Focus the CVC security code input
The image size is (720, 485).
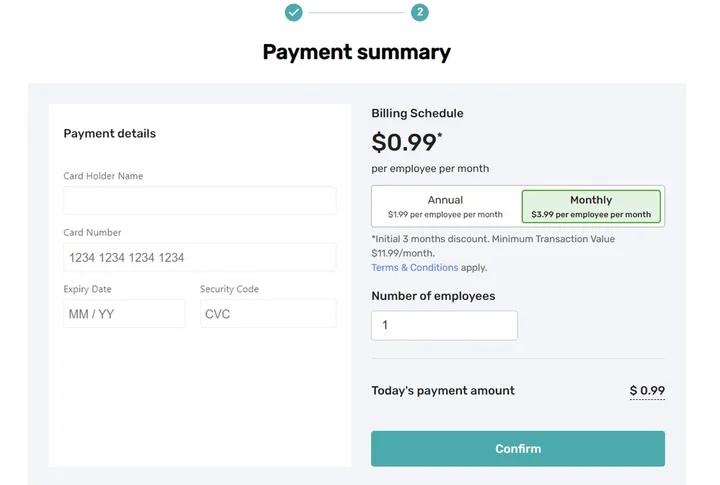tap(268, 314)
